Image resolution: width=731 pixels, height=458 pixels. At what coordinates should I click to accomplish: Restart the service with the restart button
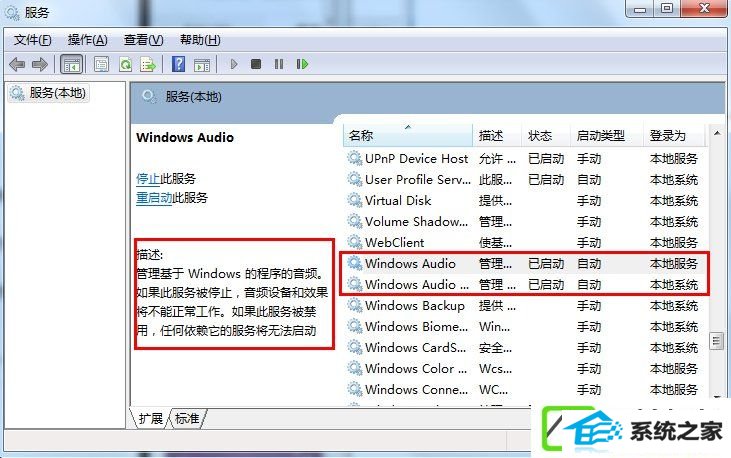[x=302, y=64]
